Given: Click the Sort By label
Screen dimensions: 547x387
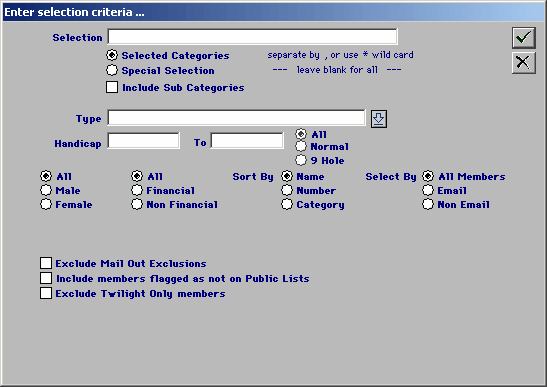Looking at the screenshot, I should [x=253, y=177].
